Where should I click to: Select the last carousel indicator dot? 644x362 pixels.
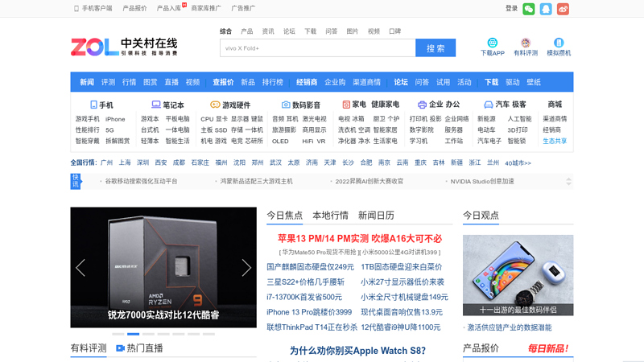tap(208, 334)
